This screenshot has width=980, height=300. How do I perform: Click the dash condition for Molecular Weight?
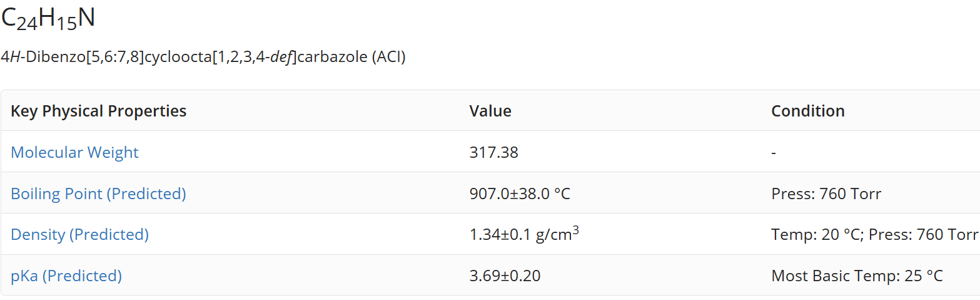[x=774, y=152]
